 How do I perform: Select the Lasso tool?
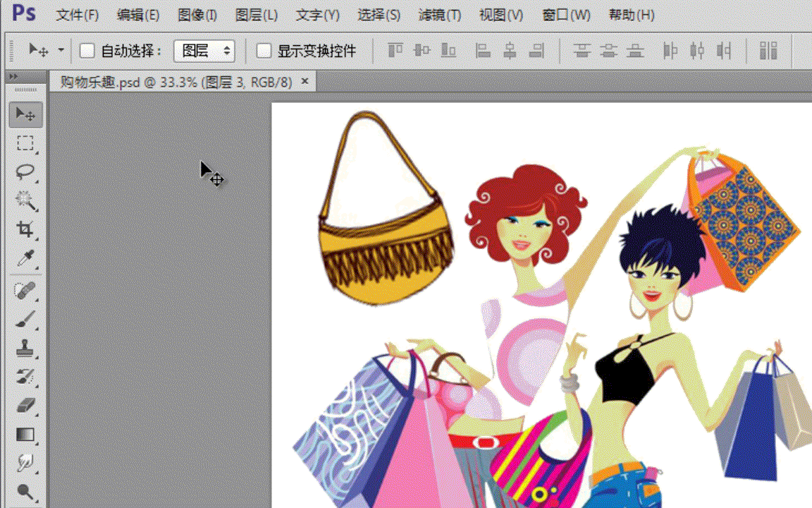pos(25,171)
